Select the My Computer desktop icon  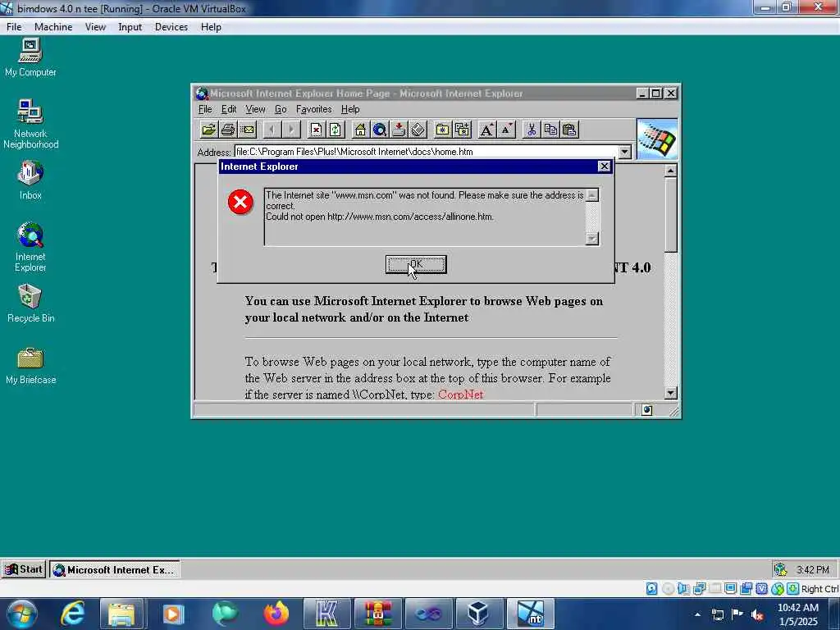click(x=30, y=58)
